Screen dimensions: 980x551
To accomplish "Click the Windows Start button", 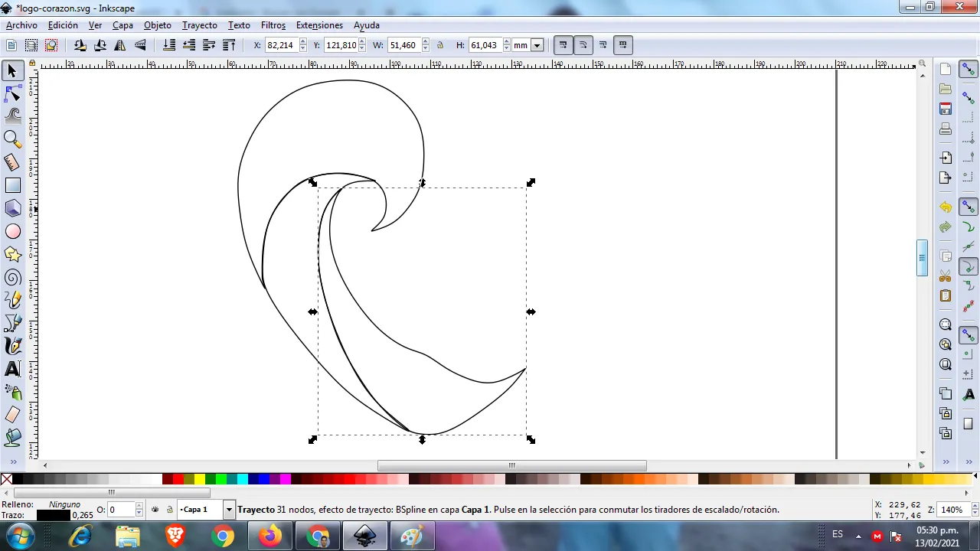I will tap(19, 536).
